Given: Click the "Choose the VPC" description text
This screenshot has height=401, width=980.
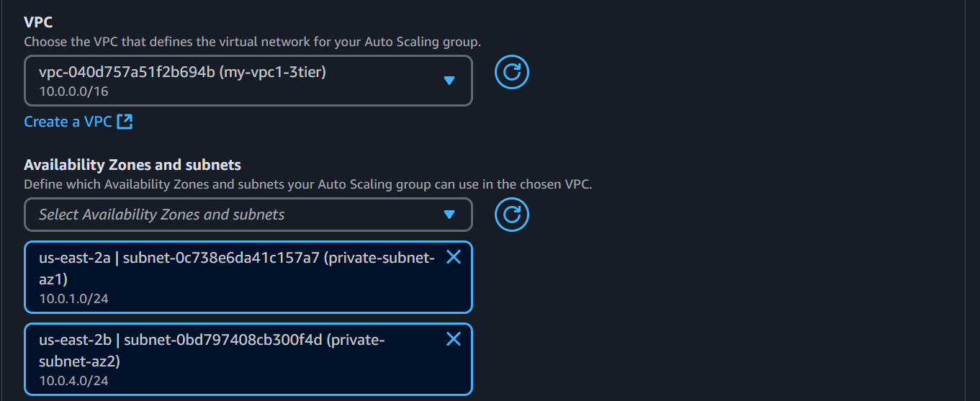Looking at the screenshot, I should (x=253, y=42).
